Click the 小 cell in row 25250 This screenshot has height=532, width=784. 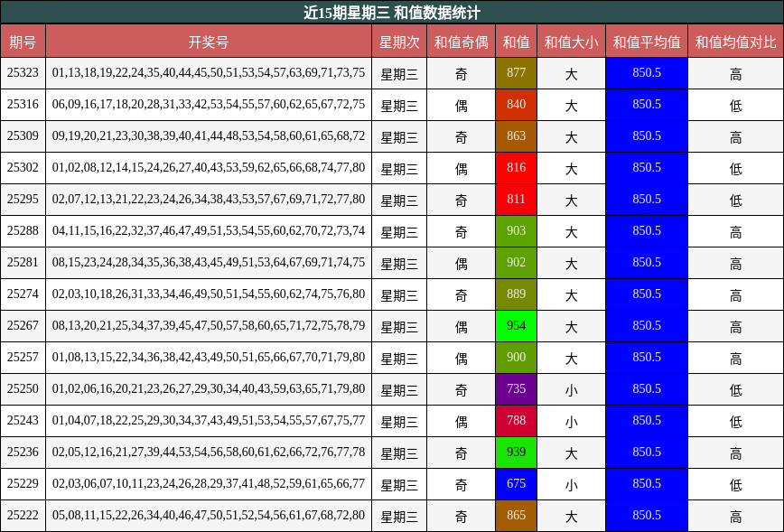(571, 389)
